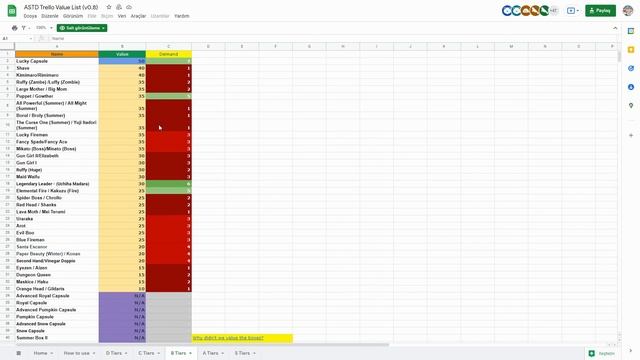Viewport: 640px width, 360px height.
Task: Open the Google Sheets home icon
Action: coord(12,11)
